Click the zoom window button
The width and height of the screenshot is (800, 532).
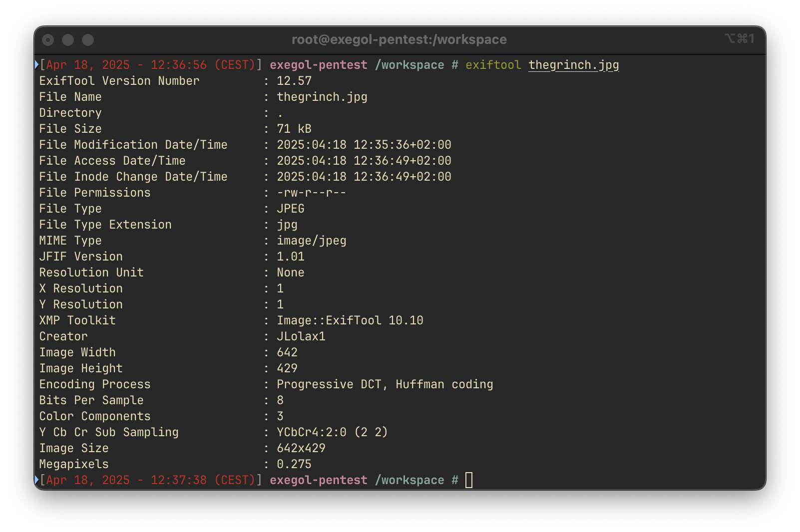[88, 39]
